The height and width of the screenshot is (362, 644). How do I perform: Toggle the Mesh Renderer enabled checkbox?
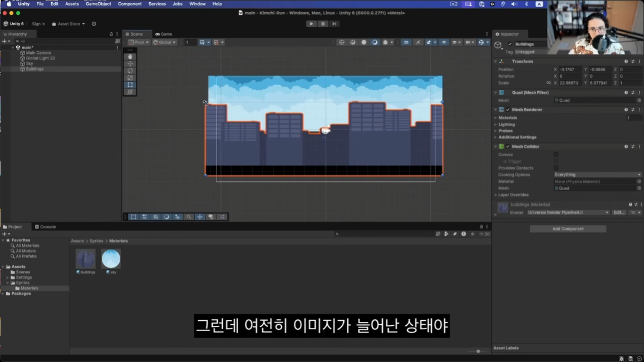508,110
